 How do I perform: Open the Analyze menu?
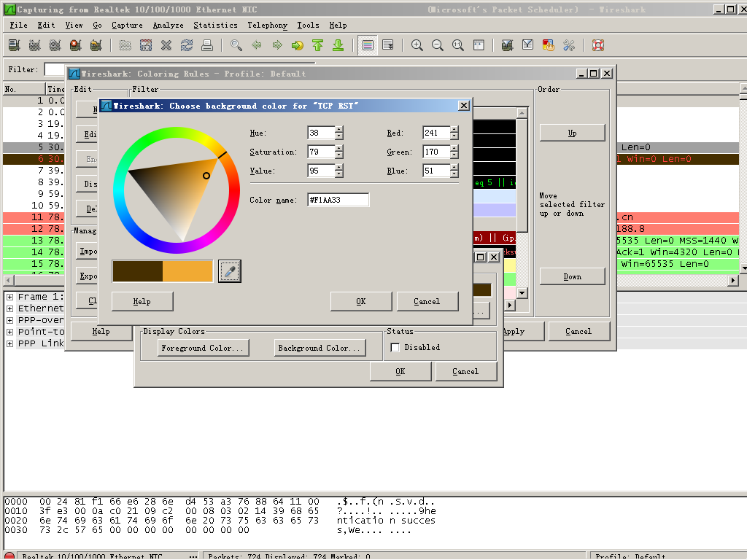point(169,26)
